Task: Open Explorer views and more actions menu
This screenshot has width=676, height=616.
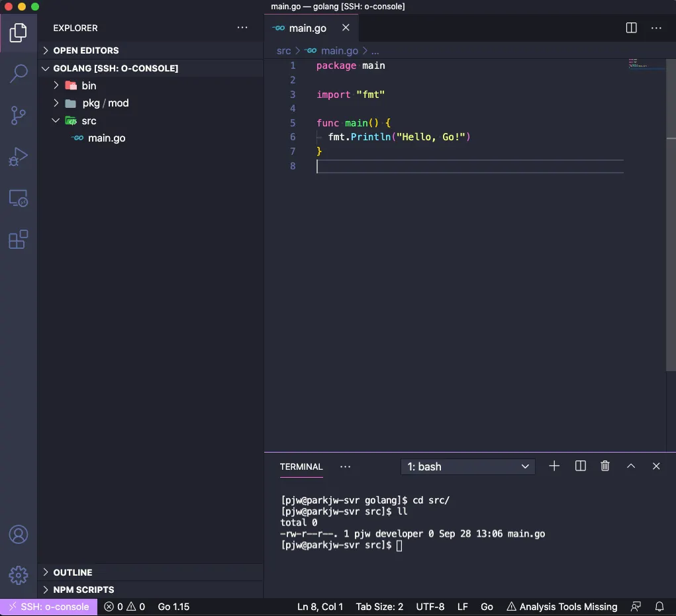Action: [242, 28]
